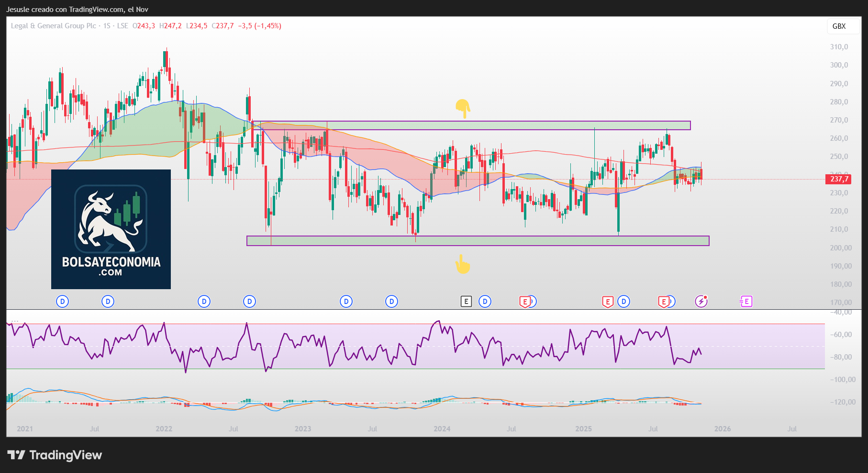Select the upper resistance zone rectangle

[x=471, y=125]
